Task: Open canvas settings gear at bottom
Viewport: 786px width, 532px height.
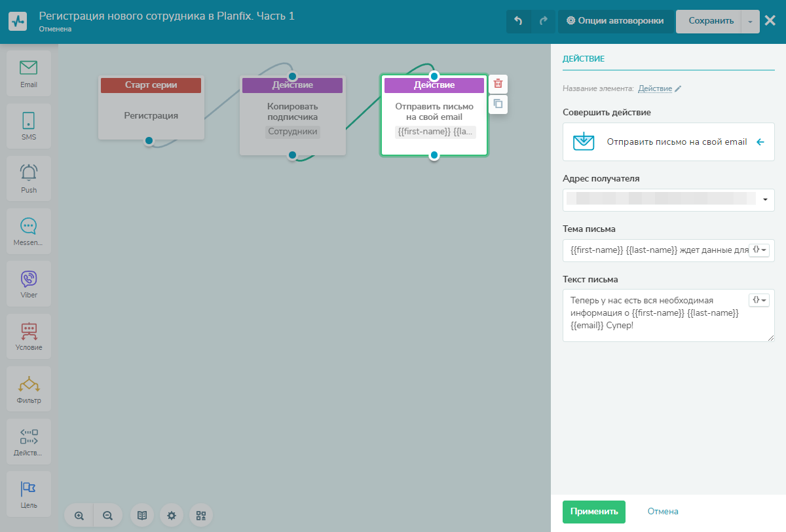Action: tap(172, 515)
